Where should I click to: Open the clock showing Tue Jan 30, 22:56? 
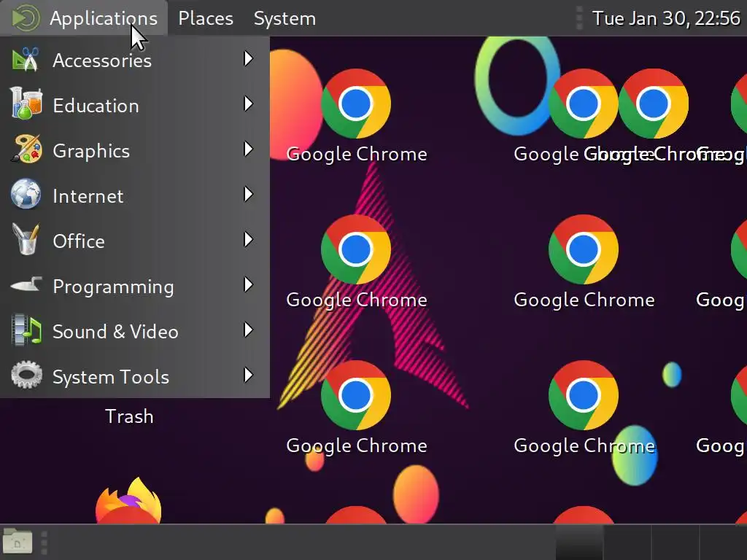(665, 18)
